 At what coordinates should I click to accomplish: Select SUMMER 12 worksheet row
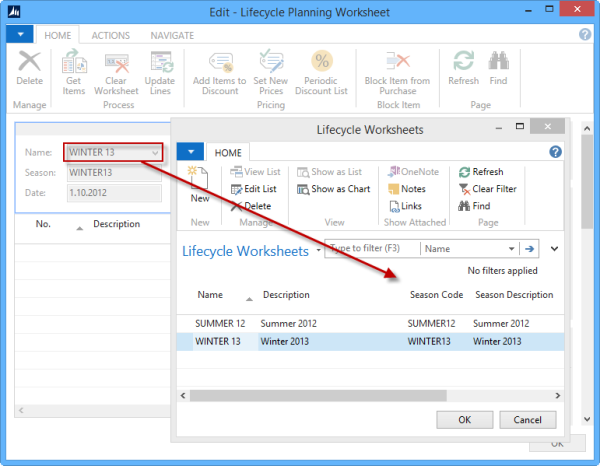tap(370, 324)
